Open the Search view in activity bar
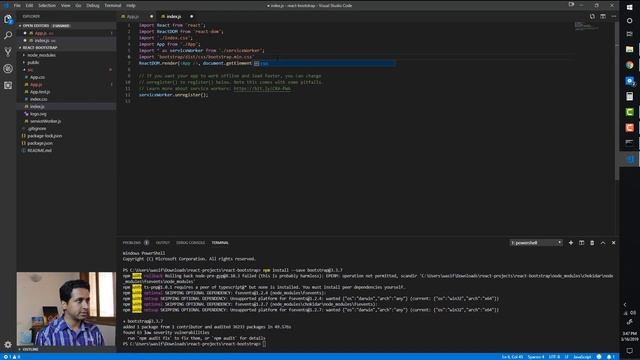The height and width of the screenshot is (360, 640). coord(8,36)
